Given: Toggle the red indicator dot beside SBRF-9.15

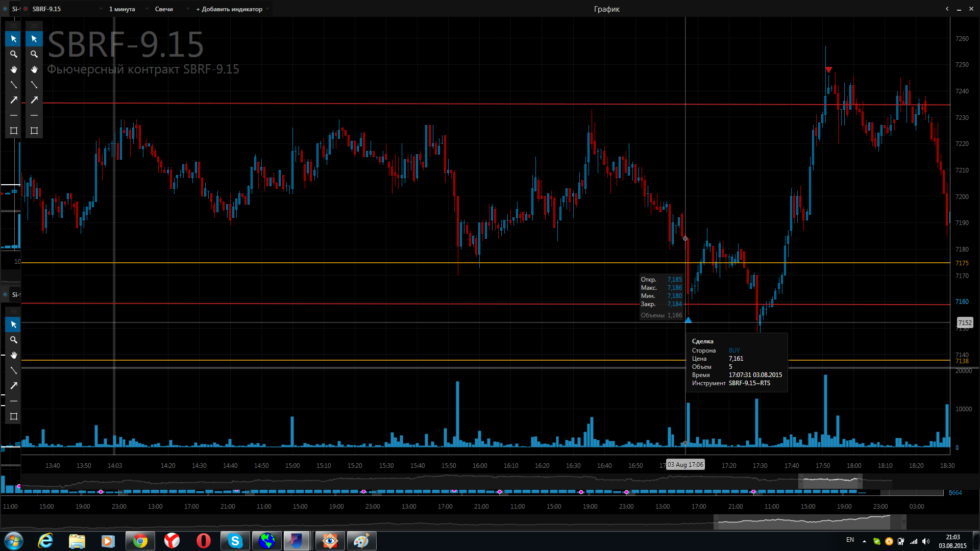Looking at the screenshot, I should [x=26, y=9].
